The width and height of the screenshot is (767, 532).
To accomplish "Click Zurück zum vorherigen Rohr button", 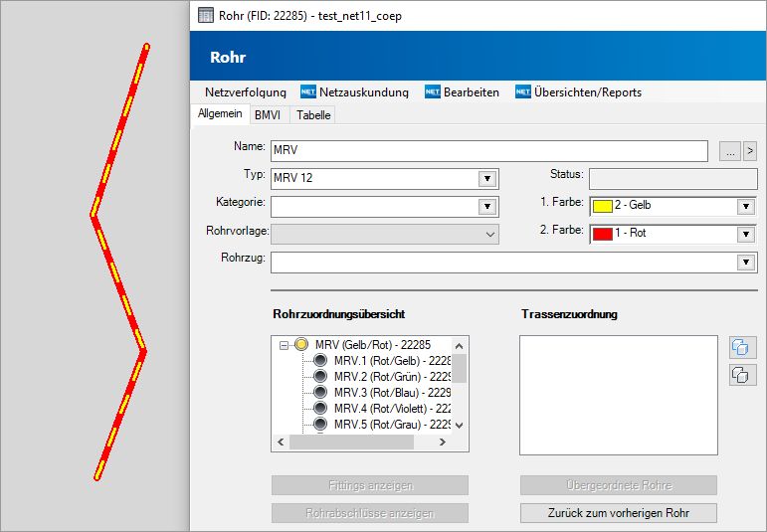I will click(x=619, y=513).
